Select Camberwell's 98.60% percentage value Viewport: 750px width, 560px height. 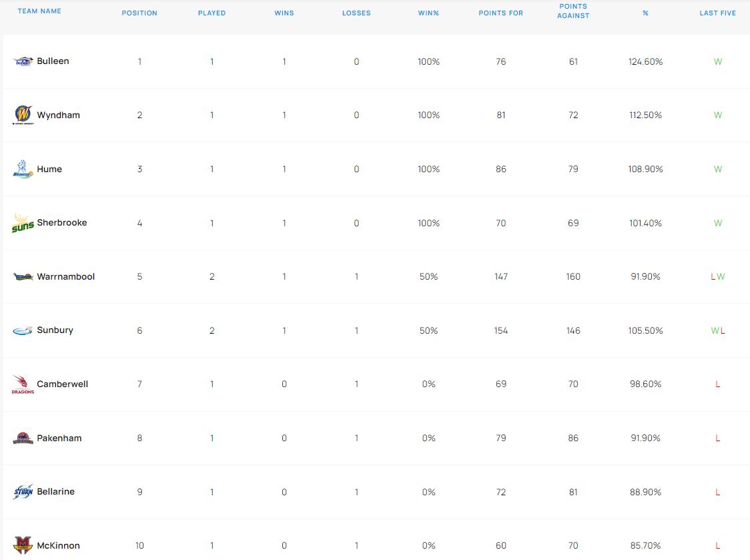pyautogui.click(x=646, y=384)
